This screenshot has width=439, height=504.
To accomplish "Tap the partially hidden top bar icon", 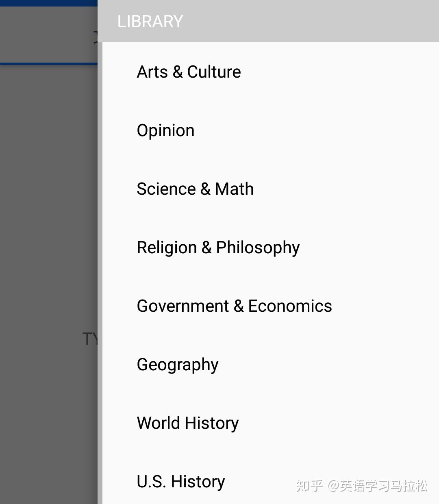I will coord(96,37).
